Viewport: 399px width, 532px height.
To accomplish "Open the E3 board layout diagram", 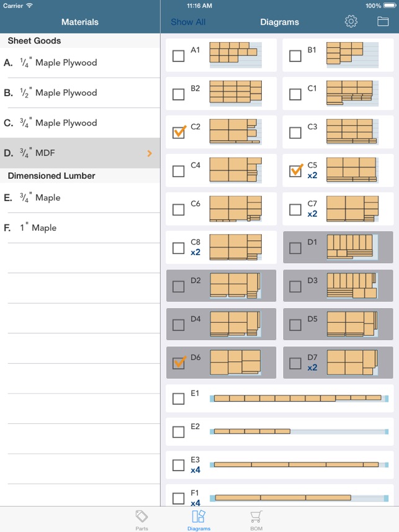I will pos(299,464).
